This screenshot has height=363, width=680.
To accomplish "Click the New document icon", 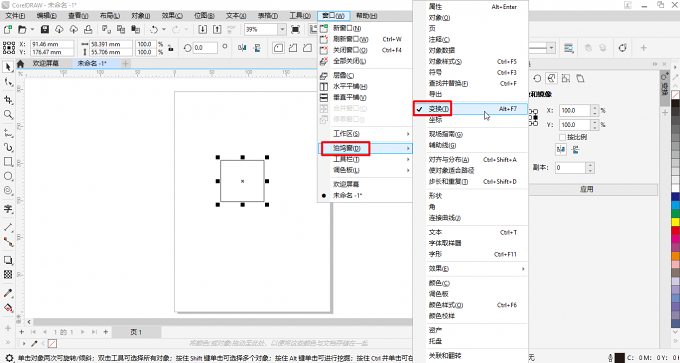I will 8,29.
